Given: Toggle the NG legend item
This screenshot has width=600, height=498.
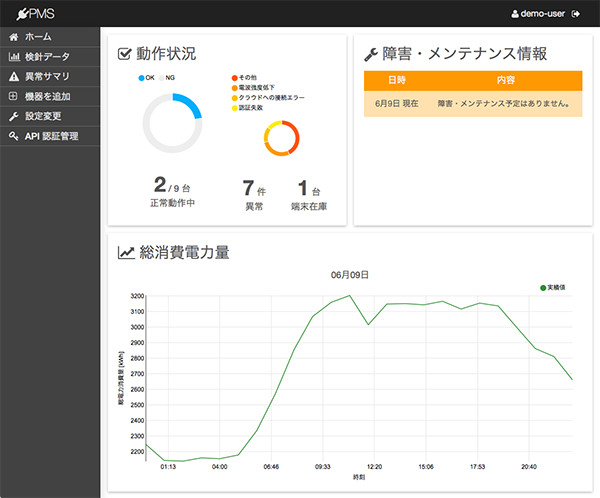Looking at the screenshot, I should [x=167, y=76].
